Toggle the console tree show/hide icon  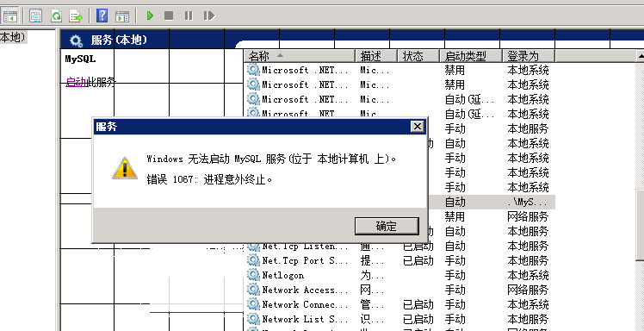coord(9,16)
